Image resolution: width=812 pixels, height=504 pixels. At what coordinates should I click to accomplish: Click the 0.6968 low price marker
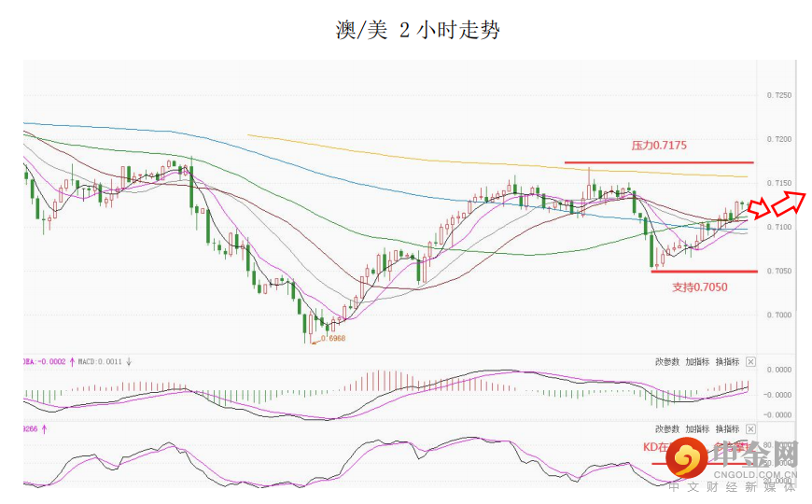tap(332, 339)
